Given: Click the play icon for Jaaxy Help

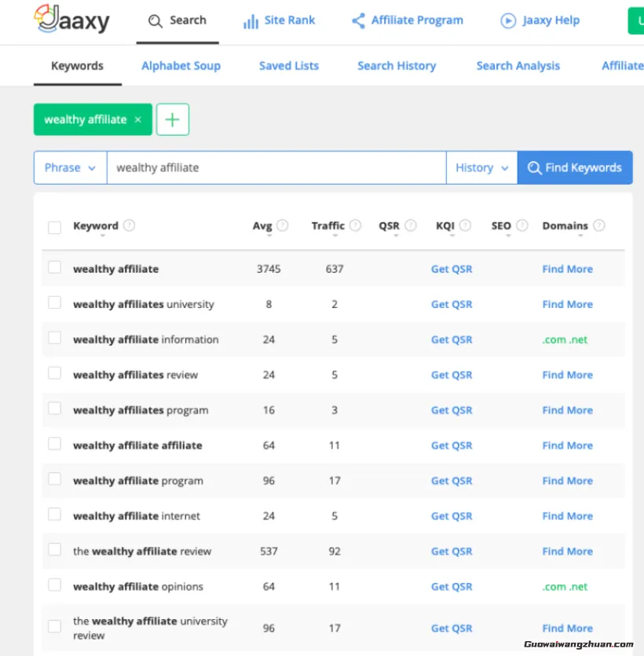Looking at the screenshot, I should (508, 20).
